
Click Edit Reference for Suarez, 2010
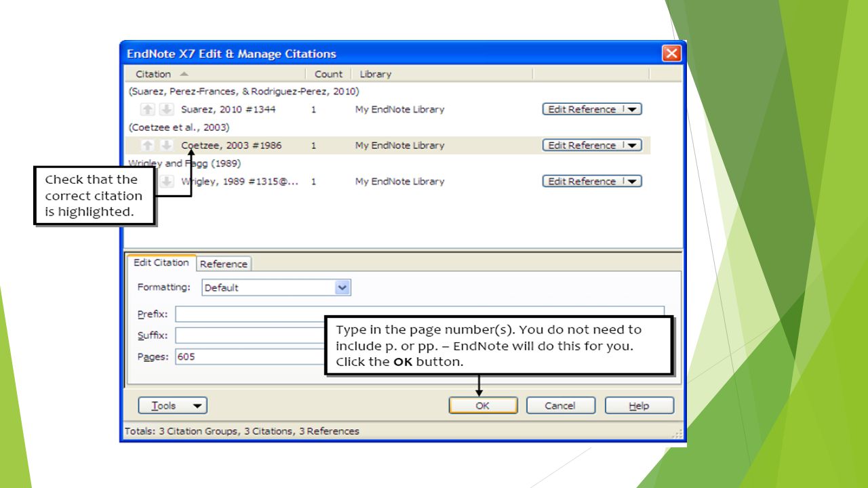coord(582,109)
